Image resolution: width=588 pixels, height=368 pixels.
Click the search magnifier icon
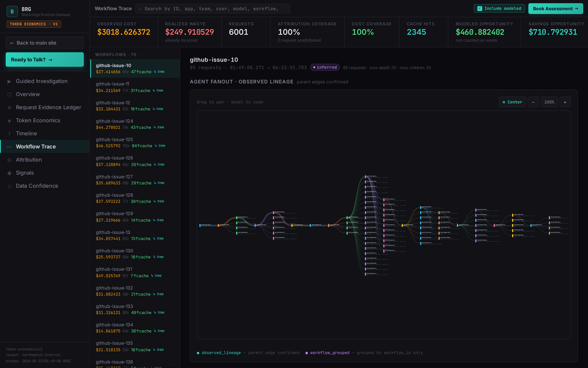pyautogui.click(x=140, y=9)
